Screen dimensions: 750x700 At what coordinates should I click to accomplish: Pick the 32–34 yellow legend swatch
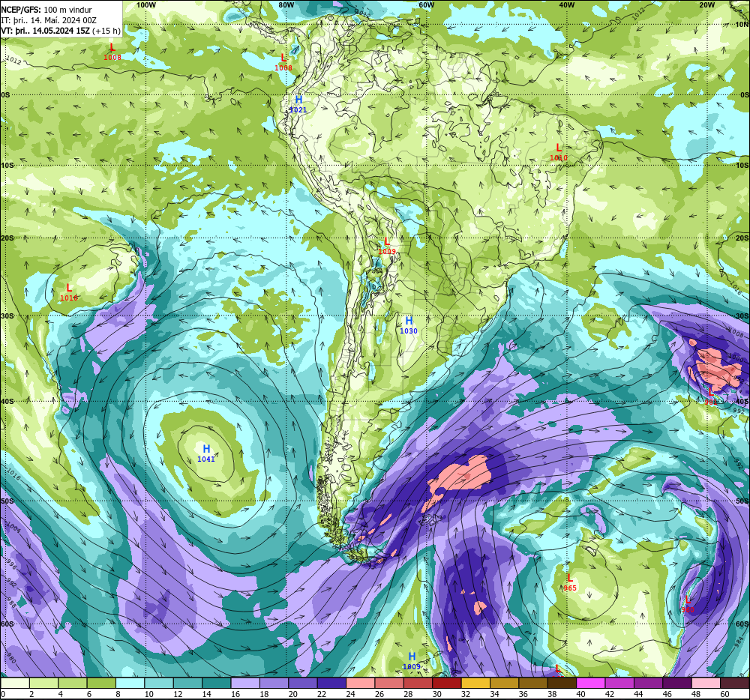pos(475,682)
